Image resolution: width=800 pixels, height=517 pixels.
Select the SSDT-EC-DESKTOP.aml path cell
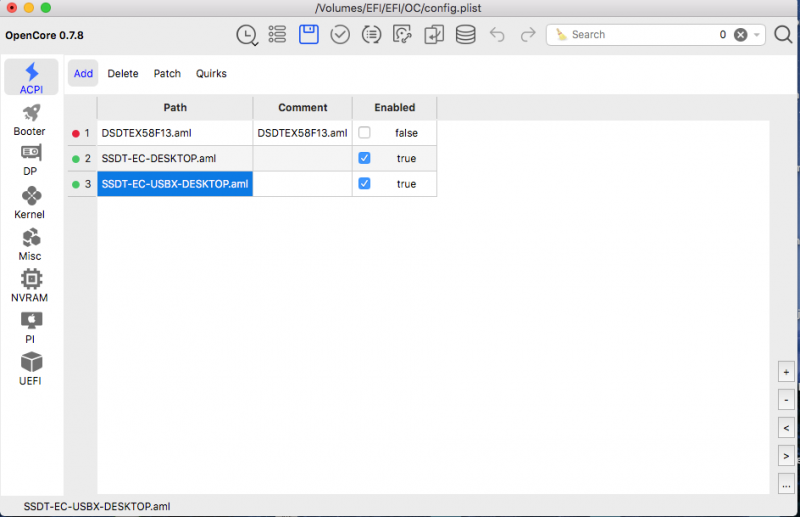175,158
